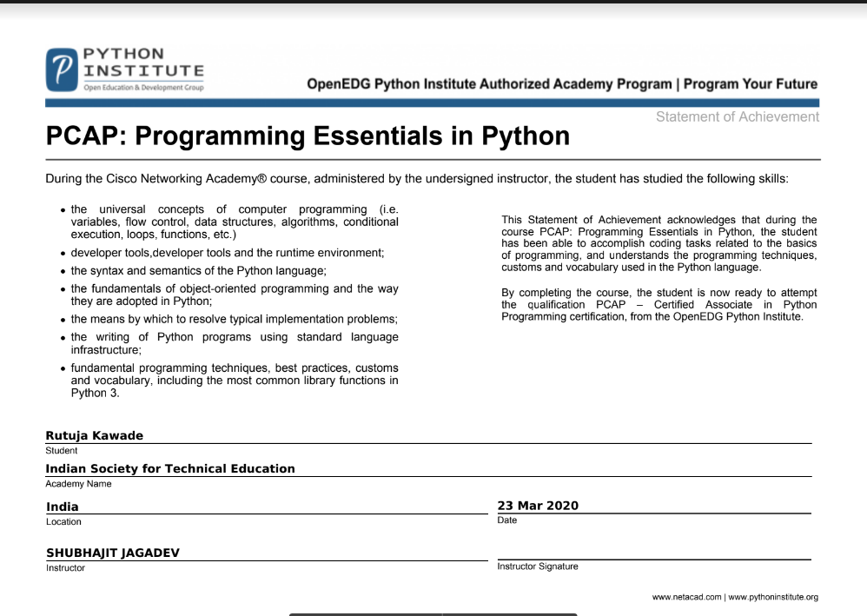Select 'Indian Society for Technical Education'
The image size is (867, 616).
pyautogui.click(x=170, y=469)
